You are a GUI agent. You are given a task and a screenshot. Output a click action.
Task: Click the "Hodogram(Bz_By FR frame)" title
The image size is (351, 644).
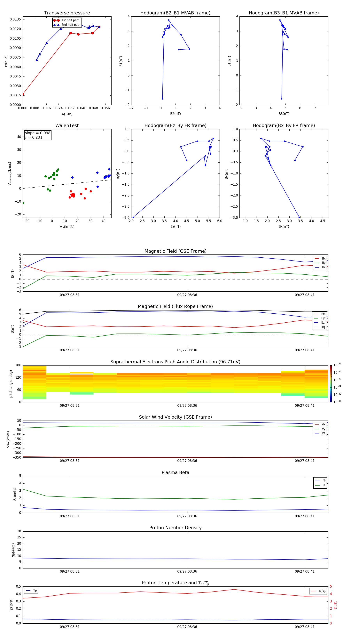(175, 125)
